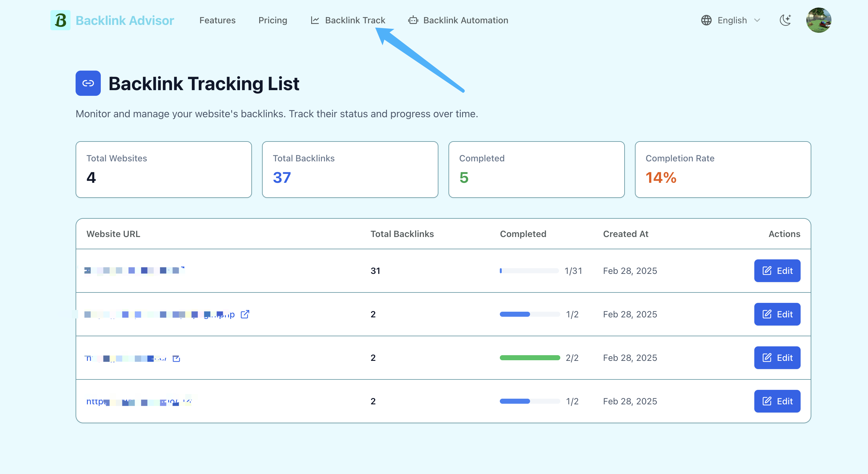Open the Features menu item

(x=217, y=20)
